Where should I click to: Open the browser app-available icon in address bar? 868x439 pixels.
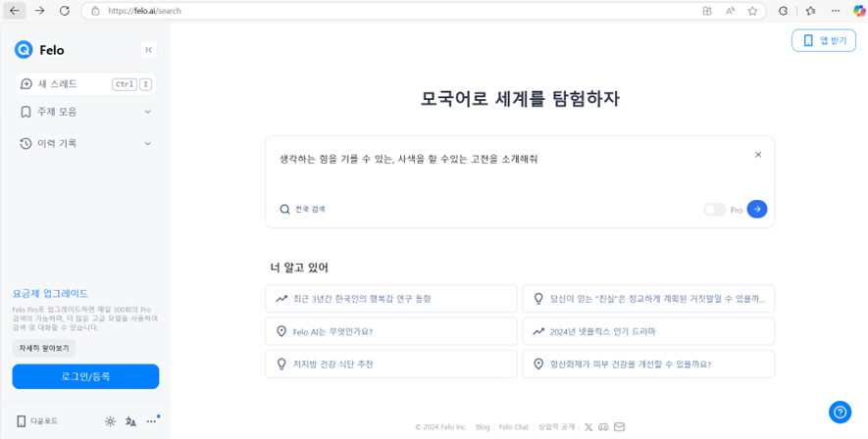(x=707, y=11)
